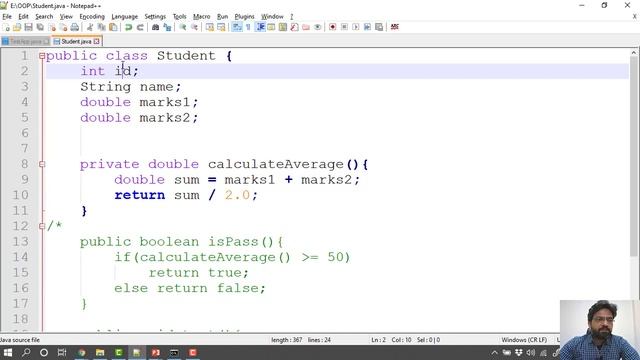The image size is (640, 360).
Task: Open the Document Map icon
Action: pos(283,27)
